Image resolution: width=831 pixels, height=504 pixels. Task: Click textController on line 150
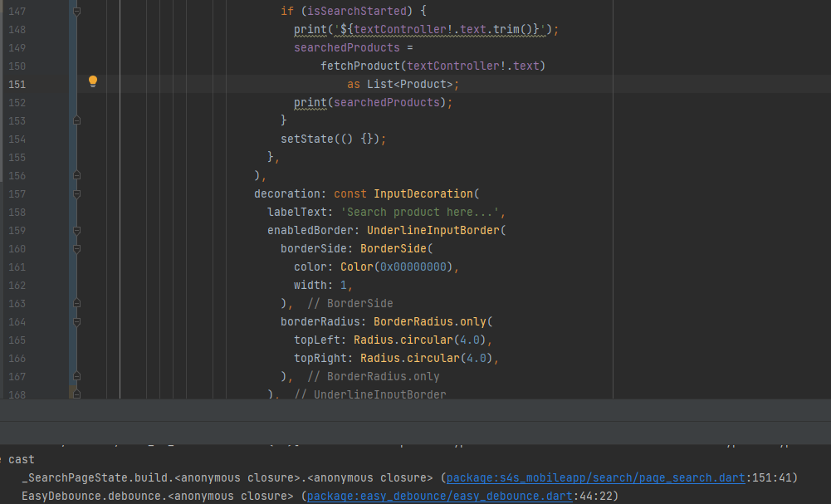(x=452, y=66)
